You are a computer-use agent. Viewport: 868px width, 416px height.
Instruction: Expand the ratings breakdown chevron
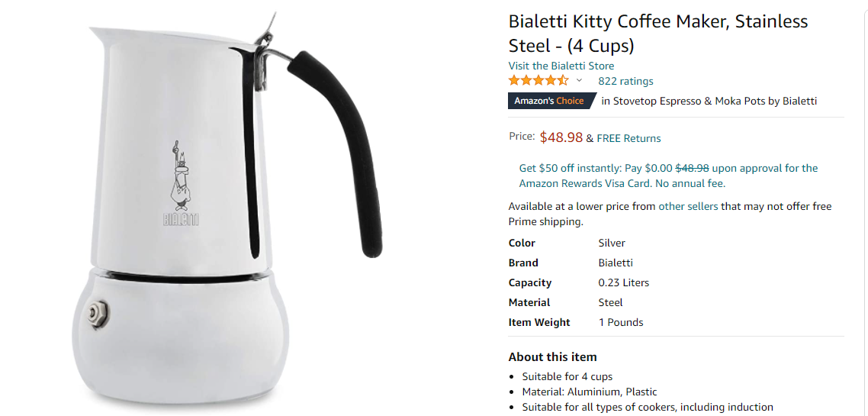pos(579,80)
